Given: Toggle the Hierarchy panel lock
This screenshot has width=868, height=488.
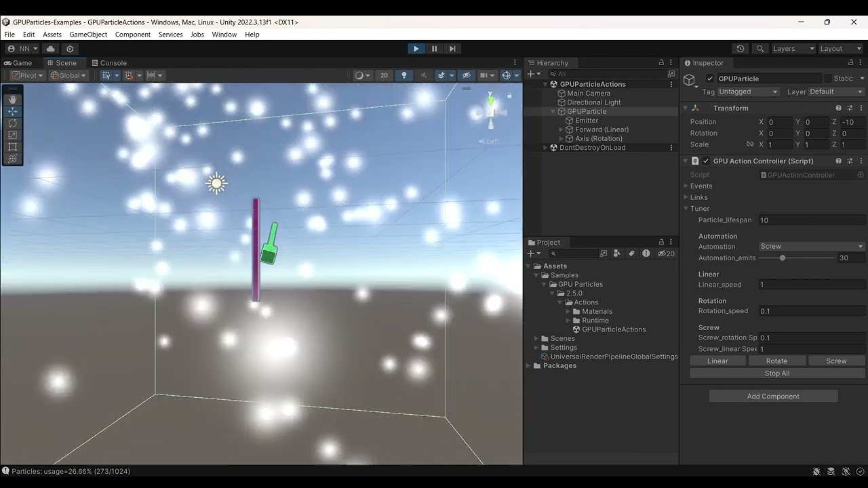Looking at the screenshot, I should point(661,62).
